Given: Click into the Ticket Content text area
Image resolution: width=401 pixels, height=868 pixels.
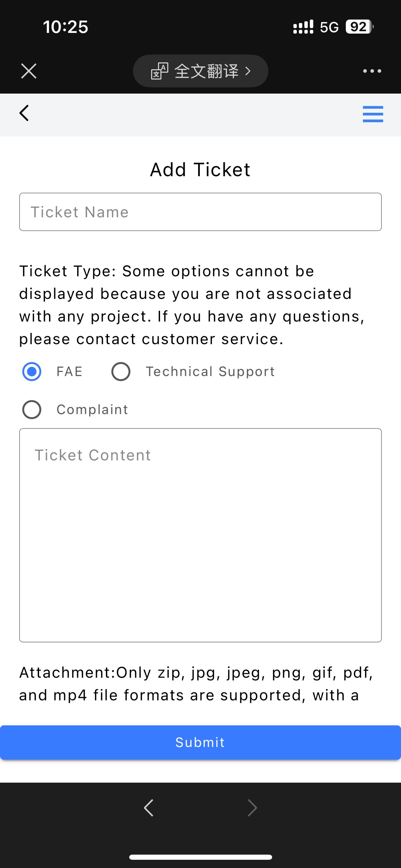Looking at the screenshot, I should pos(200,535).
